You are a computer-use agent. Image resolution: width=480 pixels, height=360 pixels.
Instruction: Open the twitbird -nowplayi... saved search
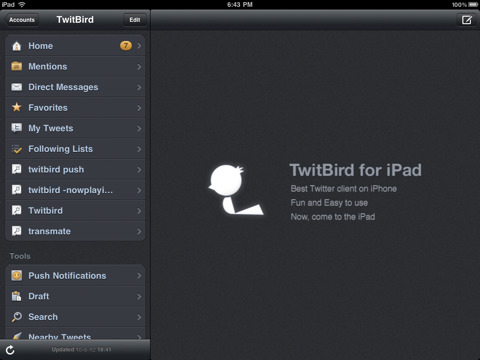pos(75,190)
